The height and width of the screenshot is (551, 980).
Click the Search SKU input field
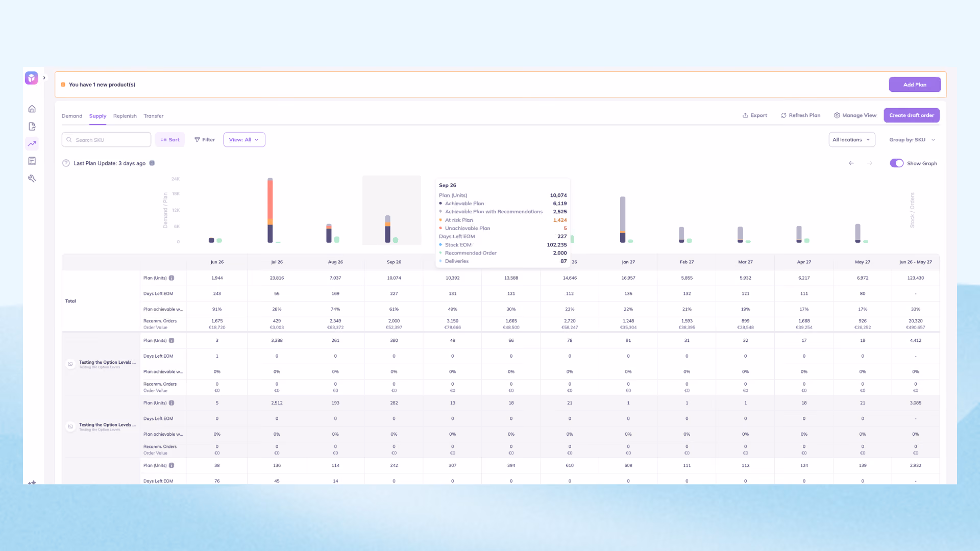106,140
